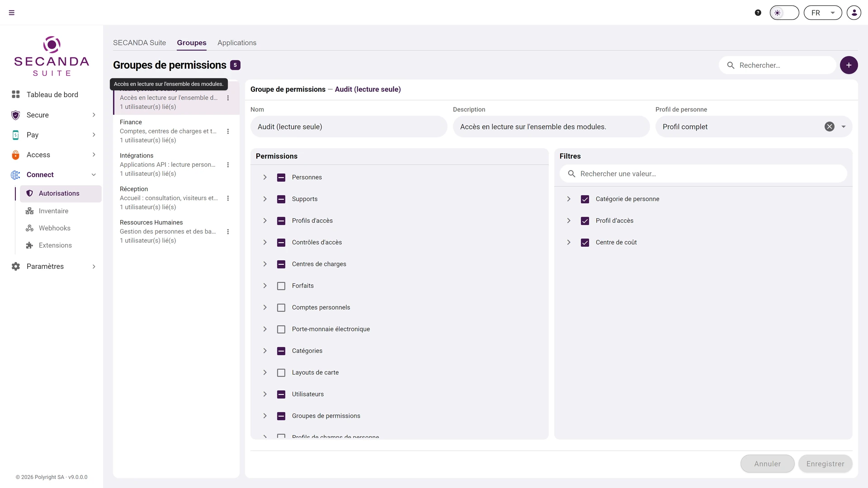Image resolution: width=868 pixels, height=488 pixels.
Task: Expand the Supports permission row
Action: tap(265, 199)
